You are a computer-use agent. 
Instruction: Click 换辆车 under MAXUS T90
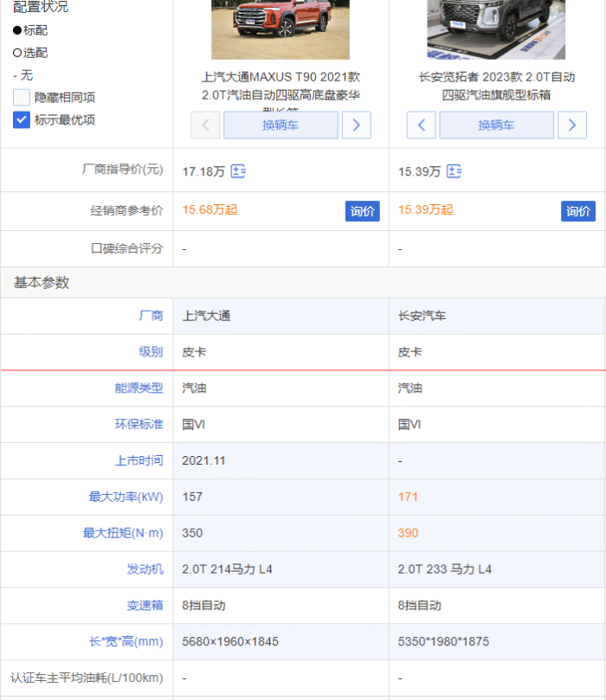280,125
